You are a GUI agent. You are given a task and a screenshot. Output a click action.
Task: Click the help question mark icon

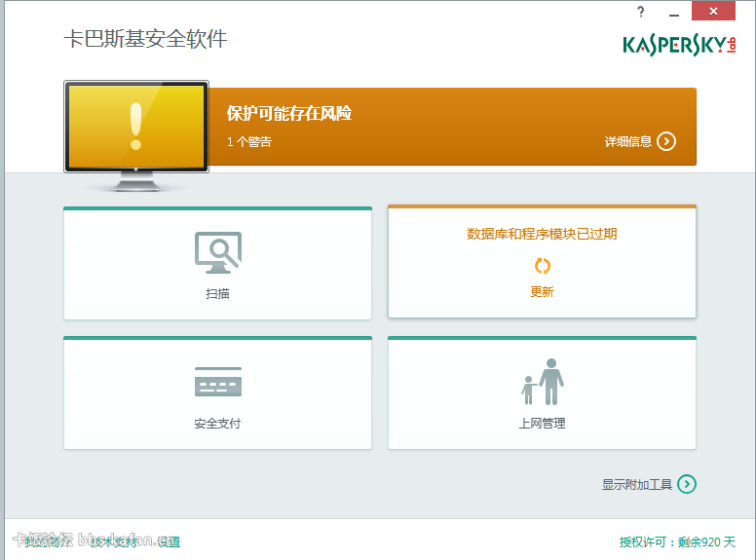click(x=641, y=12)
